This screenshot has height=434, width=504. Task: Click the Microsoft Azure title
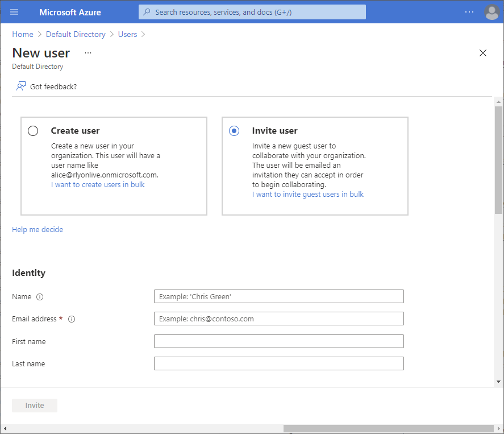70,12
